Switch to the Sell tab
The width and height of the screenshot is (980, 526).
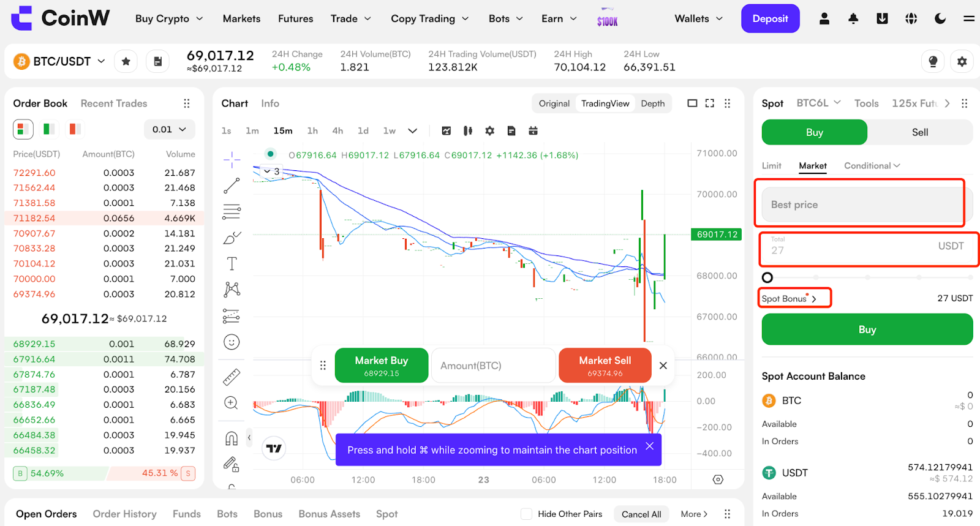(920, 132)
